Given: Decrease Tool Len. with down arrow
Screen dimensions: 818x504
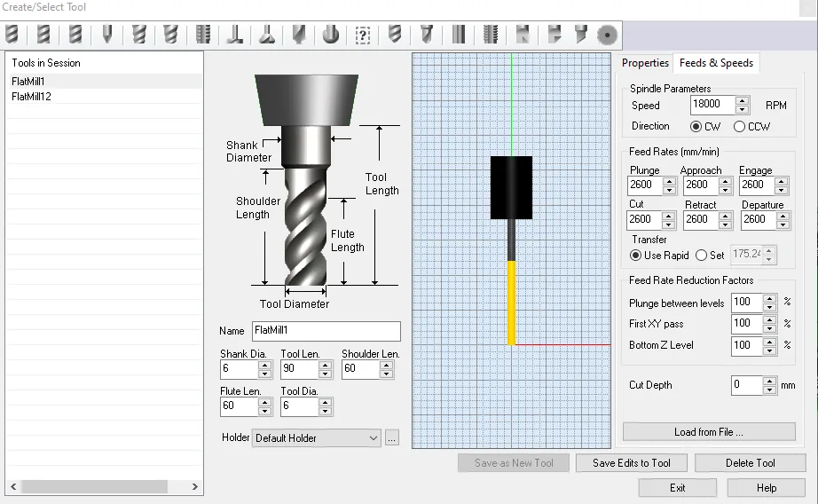Looking at the screenshot, I should (x=325, y=374).
